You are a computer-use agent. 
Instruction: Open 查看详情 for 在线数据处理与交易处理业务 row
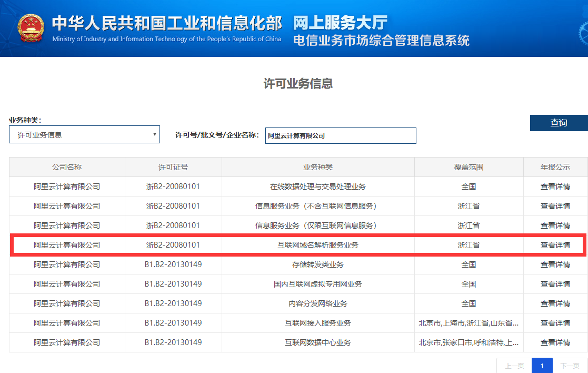coord(555,186)
